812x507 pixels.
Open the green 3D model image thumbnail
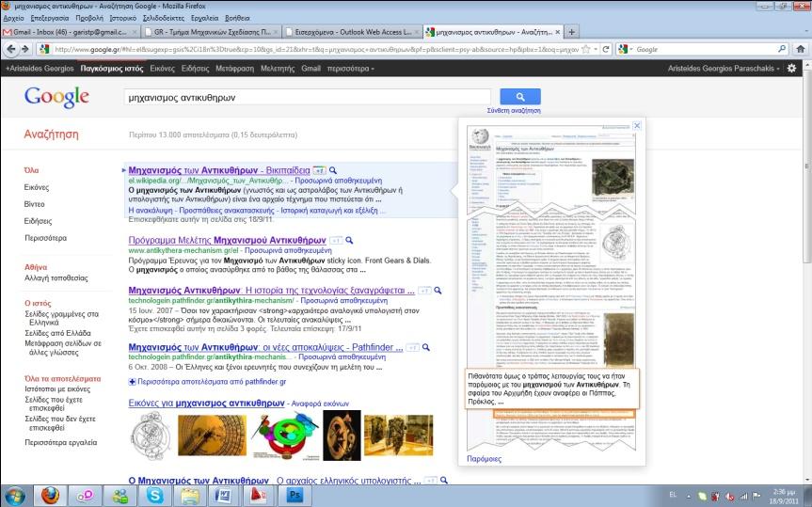(x=284, y=435)
